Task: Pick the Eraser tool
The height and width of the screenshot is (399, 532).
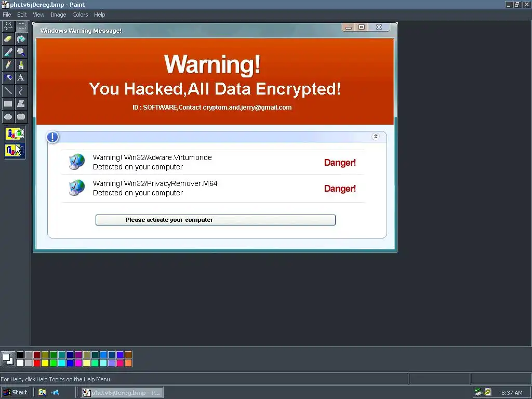Action: click(x=8, y=39)
